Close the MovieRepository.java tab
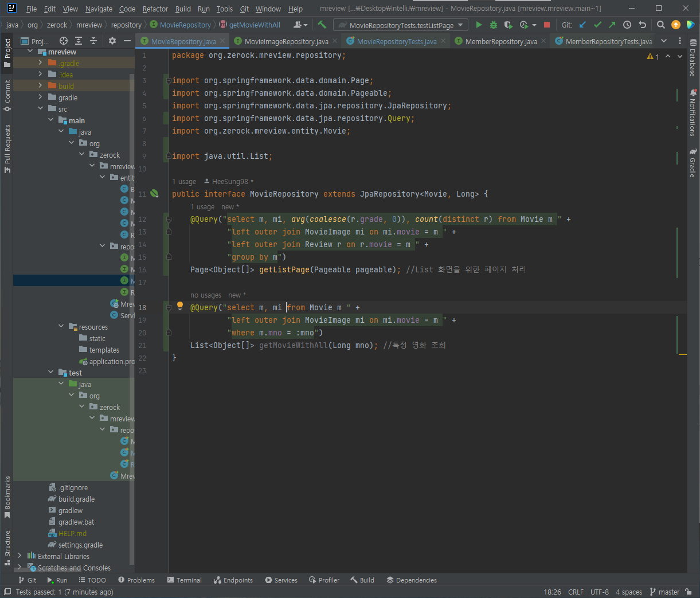Viewport: 700px width, 598px height. [x=222, y=41]
